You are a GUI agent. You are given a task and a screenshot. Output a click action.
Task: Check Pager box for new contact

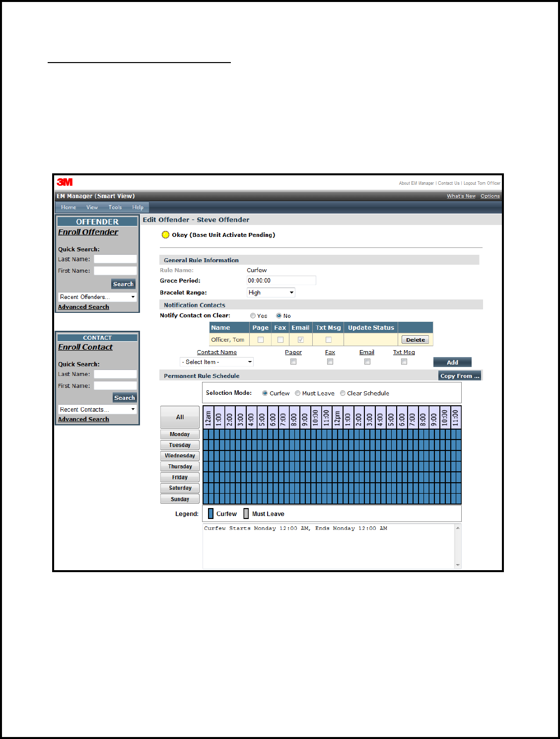coord(293,362)
